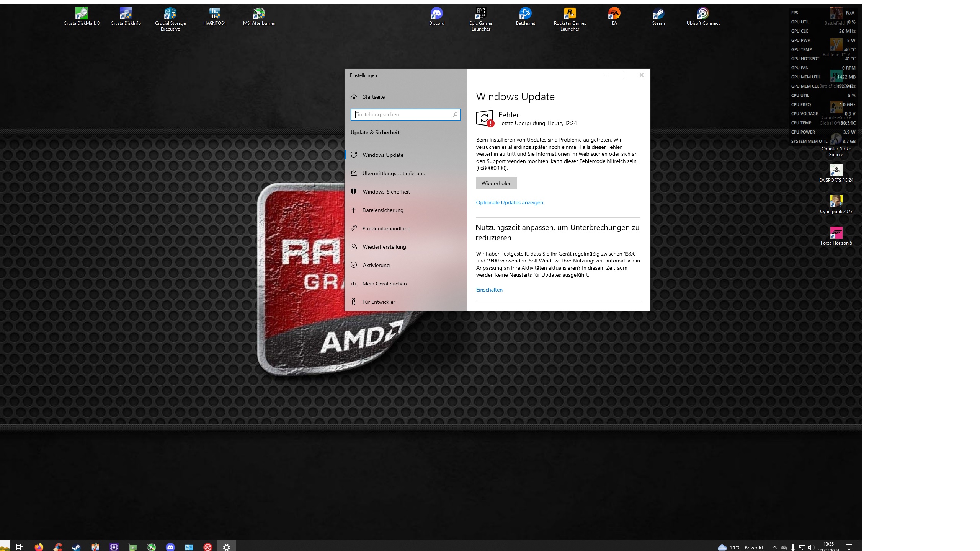The image size is (980, 551).
Task: Click the Wiederholen button
Action: click(x=496, y=183)
